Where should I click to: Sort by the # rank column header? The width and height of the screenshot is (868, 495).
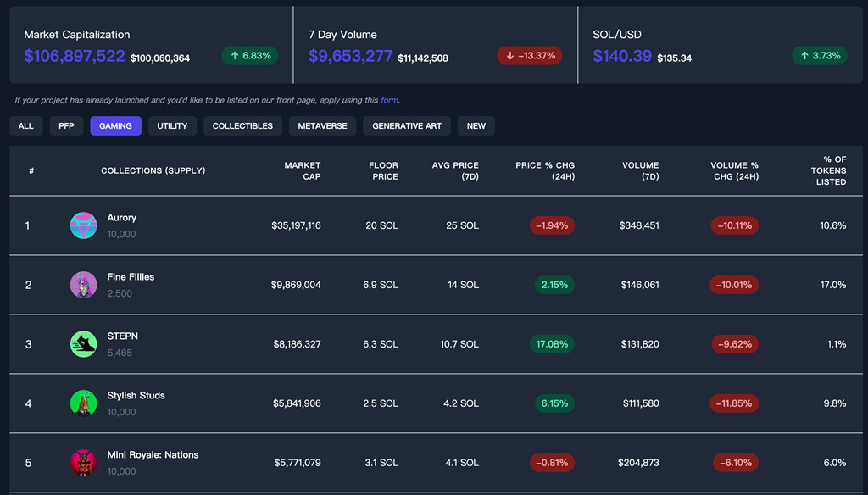click(x=31, y=170)
